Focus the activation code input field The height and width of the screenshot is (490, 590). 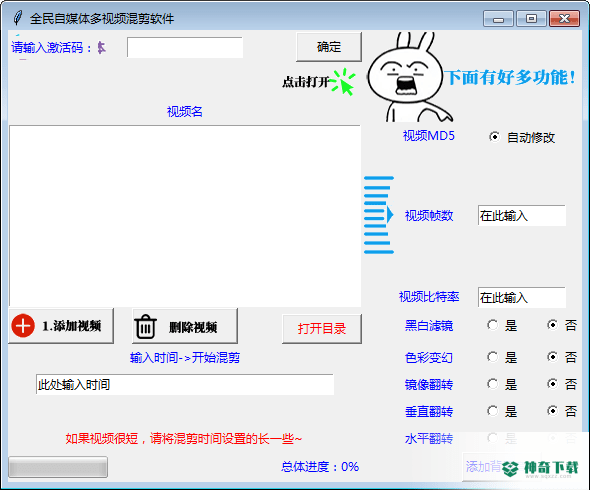(x=185, y=47)
